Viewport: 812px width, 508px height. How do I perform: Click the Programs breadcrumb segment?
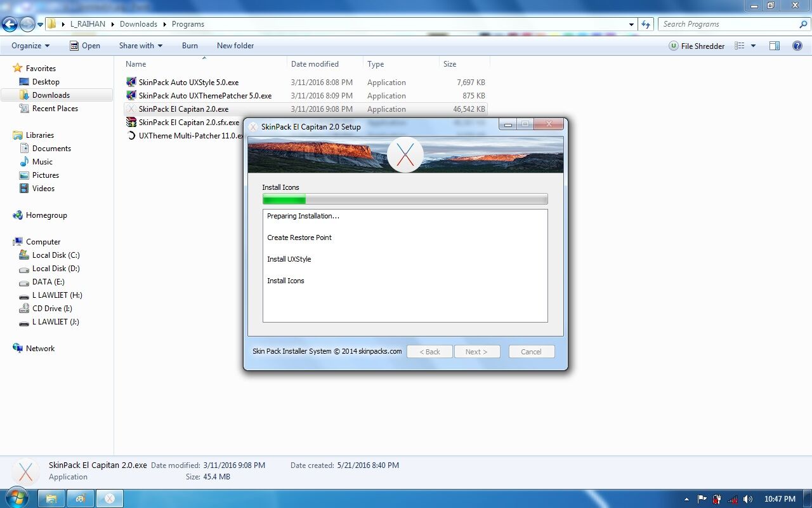[188, 24]
